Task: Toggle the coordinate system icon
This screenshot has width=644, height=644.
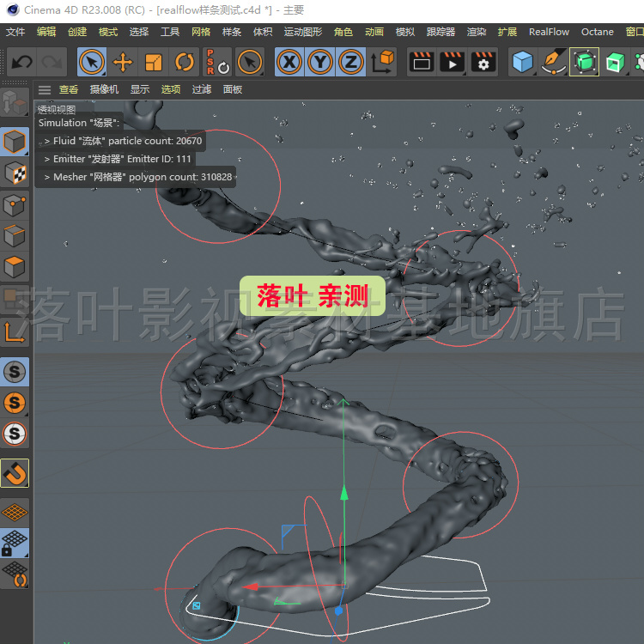Action: pyautogui.click(x=382, y=63)
